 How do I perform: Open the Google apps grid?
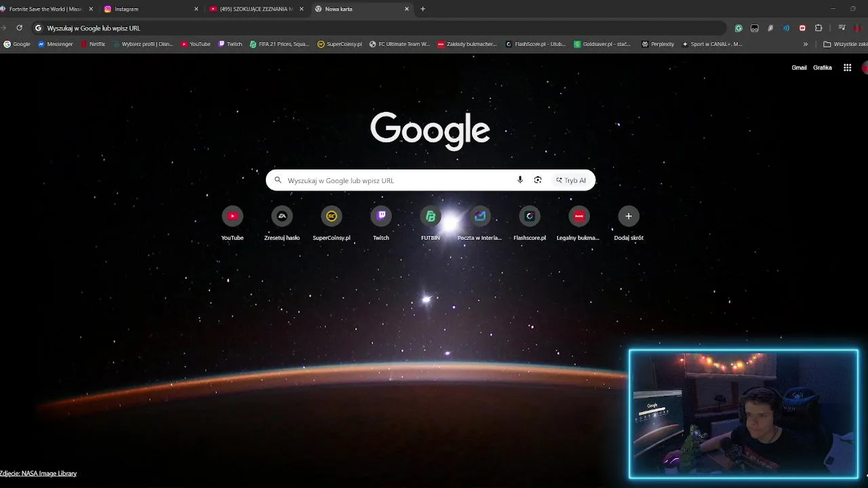pyautogui.click(x=847, y=68)
